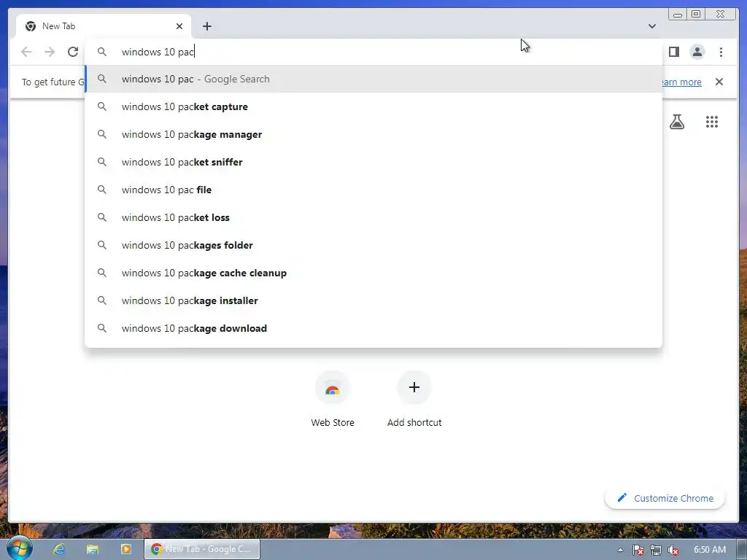Close the New Tab tab
The image size is (747, 560).
pyautogui.click(x=179, y=26)
